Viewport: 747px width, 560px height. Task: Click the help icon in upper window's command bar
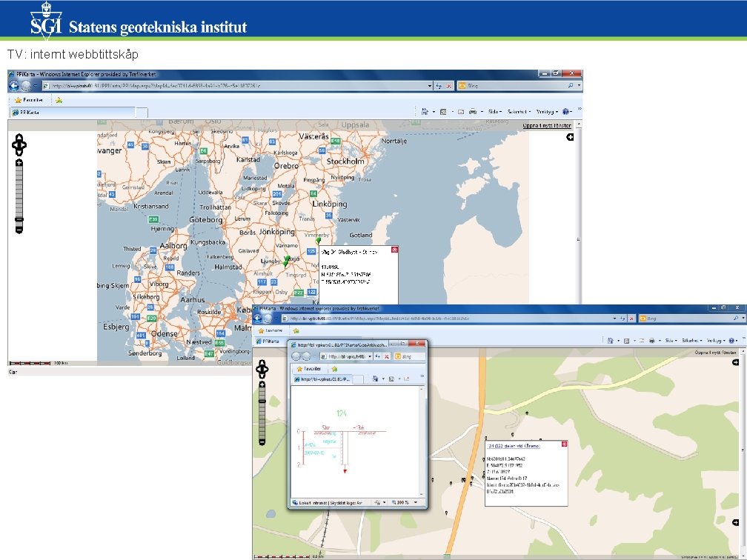coord(565,111)
